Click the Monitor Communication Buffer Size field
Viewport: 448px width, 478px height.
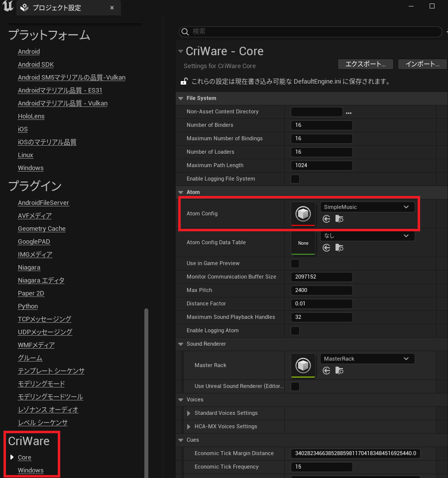click(x=322, y=277)
